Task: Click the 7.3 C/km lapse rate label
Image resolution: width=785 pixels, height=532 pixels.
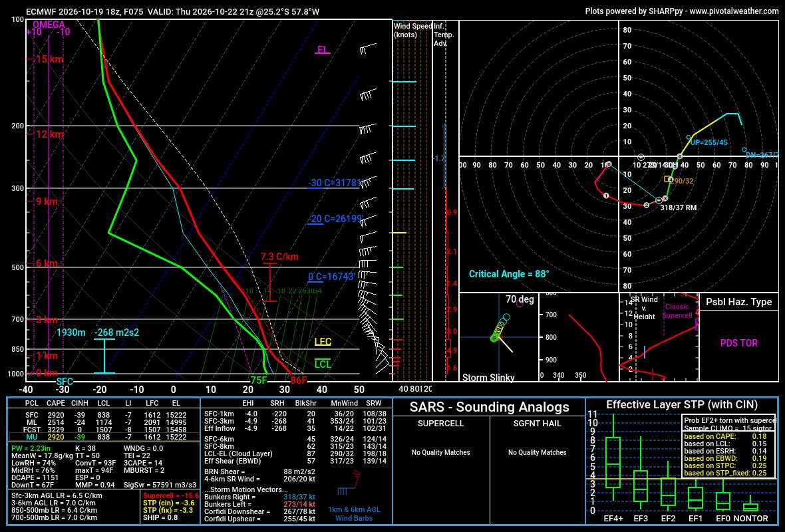Action: tap(279, 257)
